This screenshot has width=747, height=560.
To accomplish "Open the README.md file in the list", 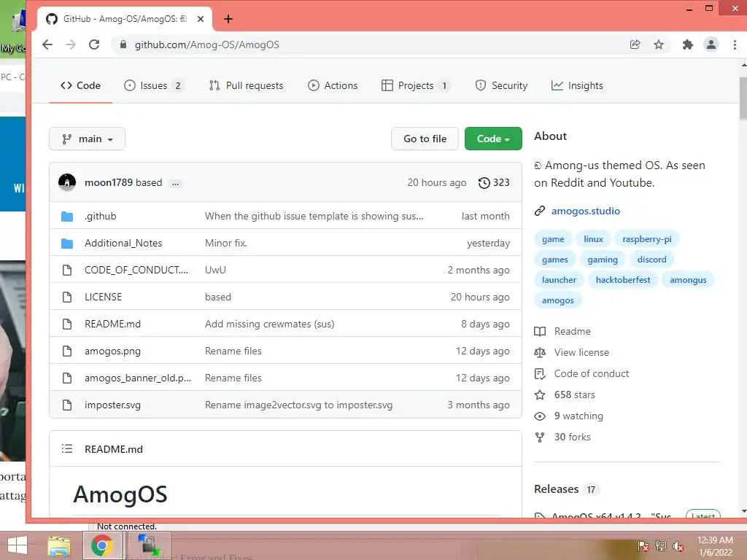I will [112, 324].
